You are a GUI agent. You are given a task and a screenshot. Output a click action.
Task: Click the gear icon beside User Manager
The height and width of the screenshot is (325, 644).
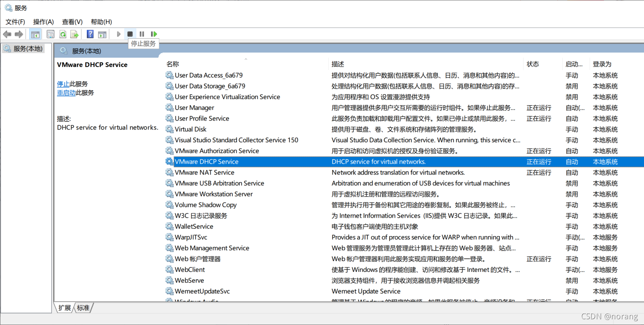click(170, 107)
